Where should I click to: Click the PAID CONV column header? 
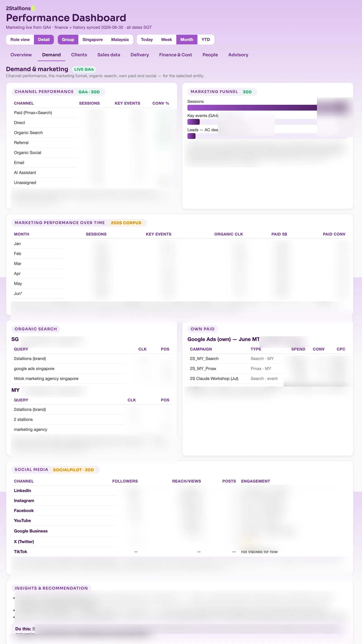click(334, 234)
